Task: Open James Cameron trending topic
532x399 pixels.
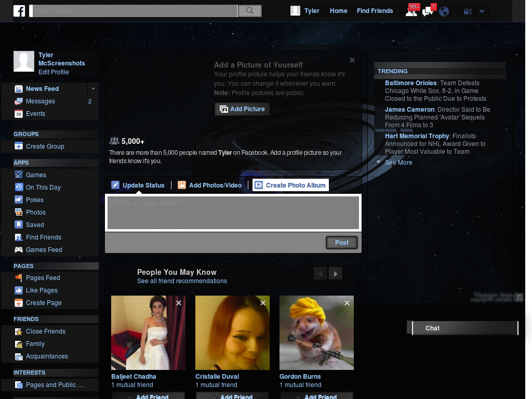Action: (x=409, y=110)
